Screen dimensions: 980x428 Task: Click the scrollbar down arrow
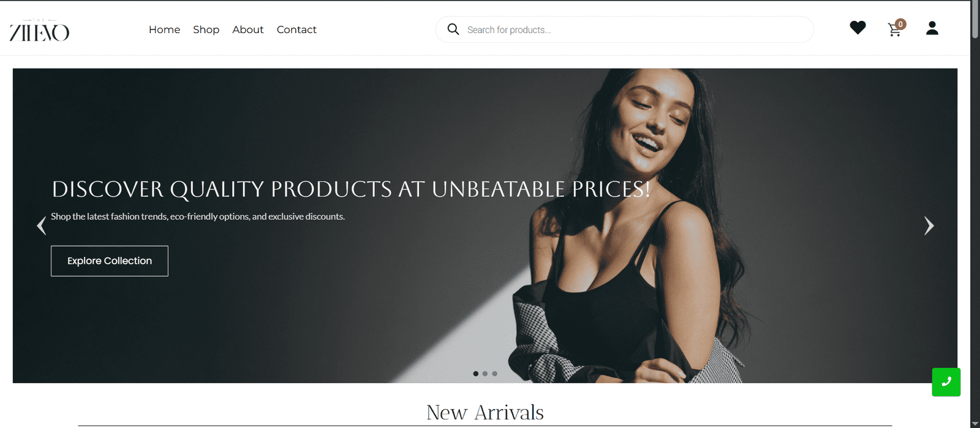click(x=975, y=423)
